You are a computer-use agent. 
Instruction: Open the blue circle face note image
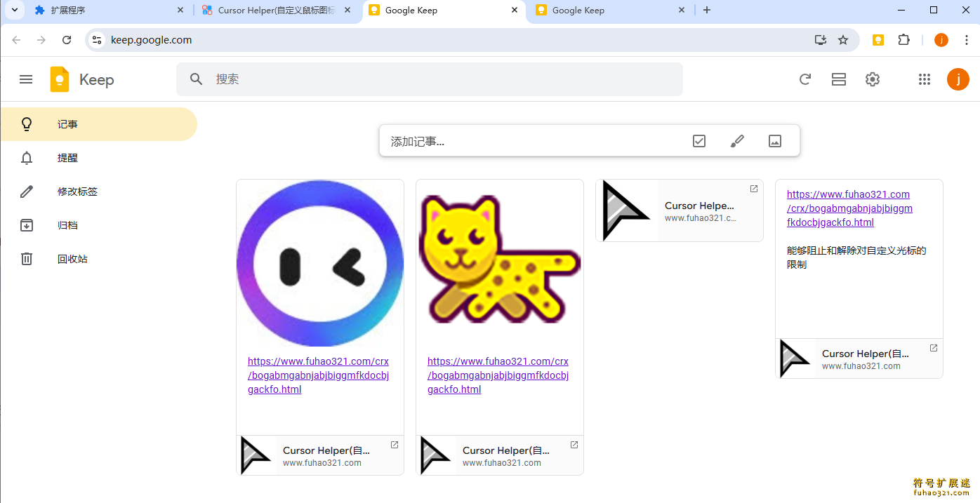click(x=320, y=263)
